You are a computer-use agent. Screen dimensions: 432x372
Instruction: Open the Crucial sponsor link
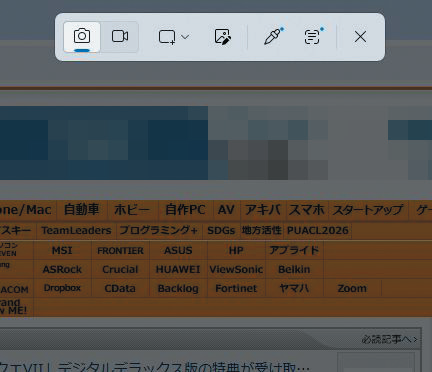coord(120,269)
